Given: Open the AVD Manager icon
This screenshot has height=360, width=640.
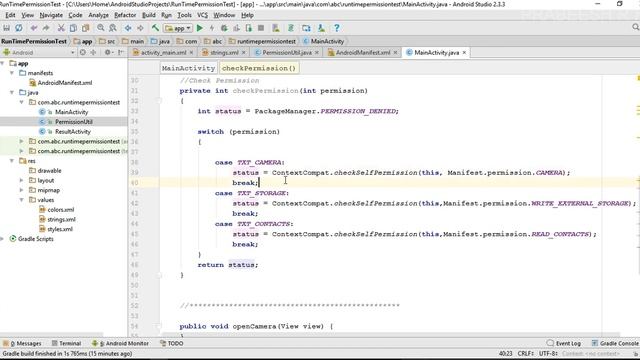Looking at the screenshot, I should point(276,28).
